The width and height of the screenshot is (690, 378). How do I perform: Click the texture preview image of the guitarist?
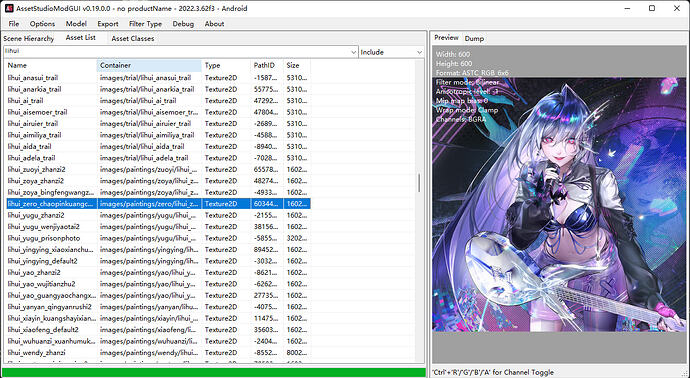(559, 205)
